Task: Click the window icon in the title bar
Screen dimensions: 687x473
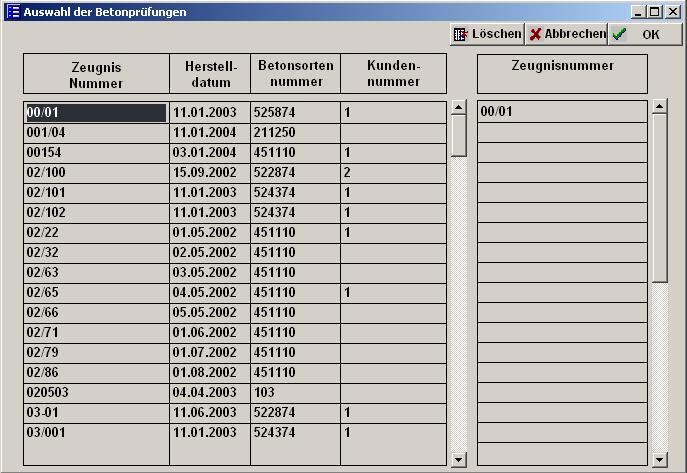Action: pos(12,12)
